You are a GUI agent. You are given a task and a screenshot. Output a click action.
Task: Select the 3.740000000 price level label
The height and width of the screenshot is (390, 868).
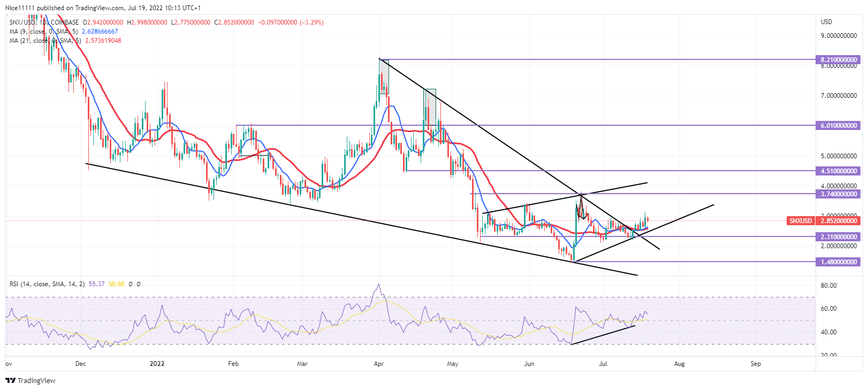839,194
